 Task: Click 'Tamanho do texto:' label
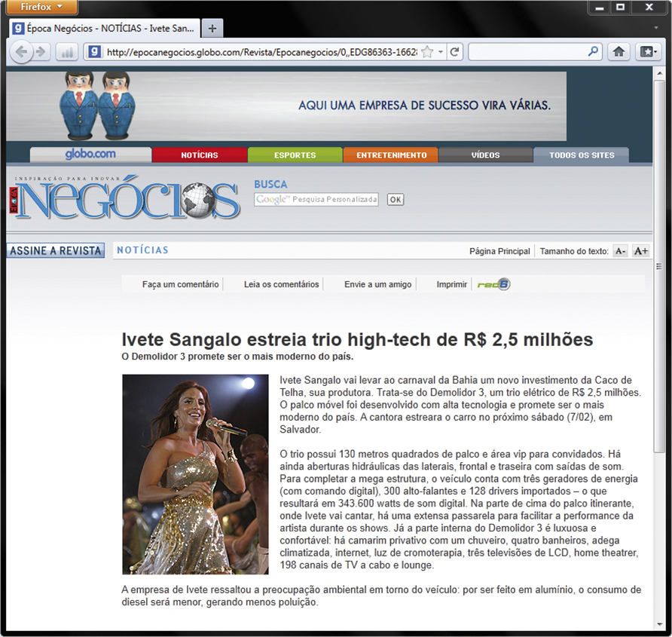[574, 251]
